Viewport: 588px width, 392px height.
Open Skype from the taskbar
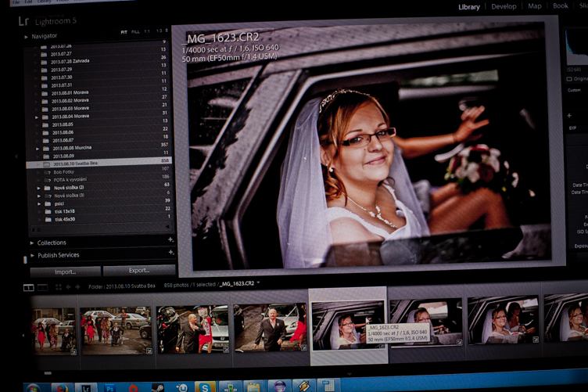(205, 387)
